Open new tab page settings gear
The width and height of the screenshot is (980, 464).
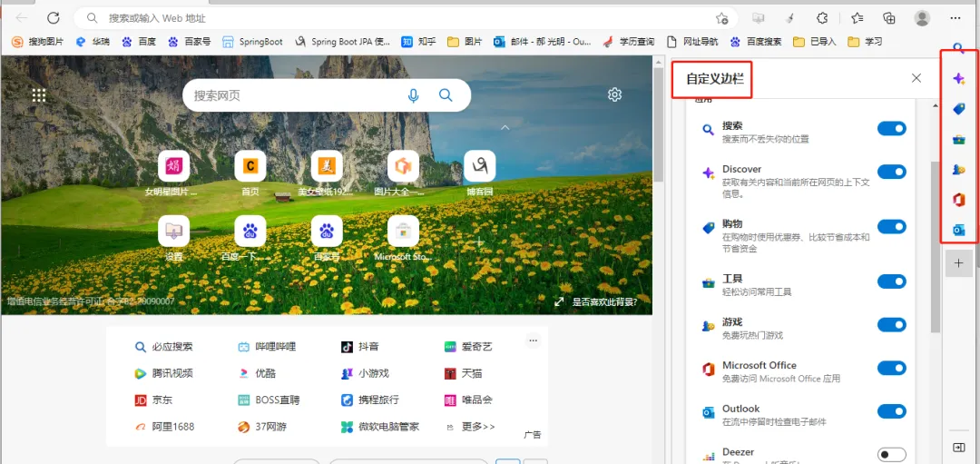(x=614, y=94)
